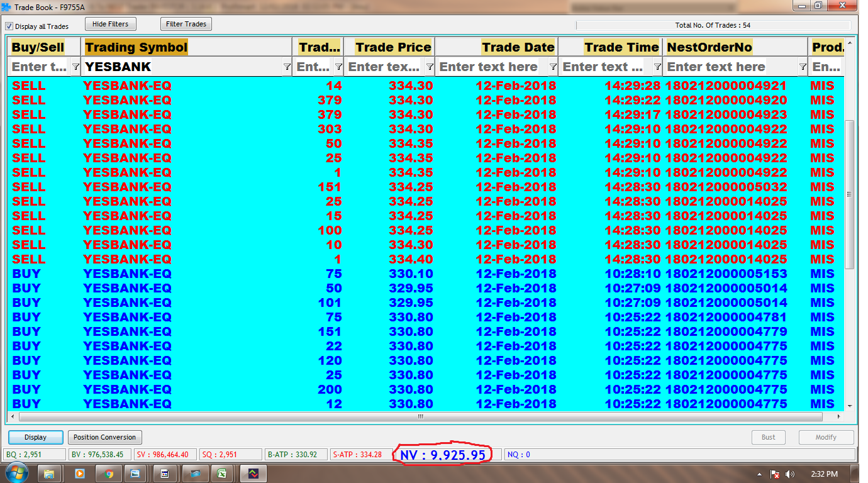Viewport: 868px width, 483px height.
Task: Click the Filter Trades button
Action: (186, 25)
